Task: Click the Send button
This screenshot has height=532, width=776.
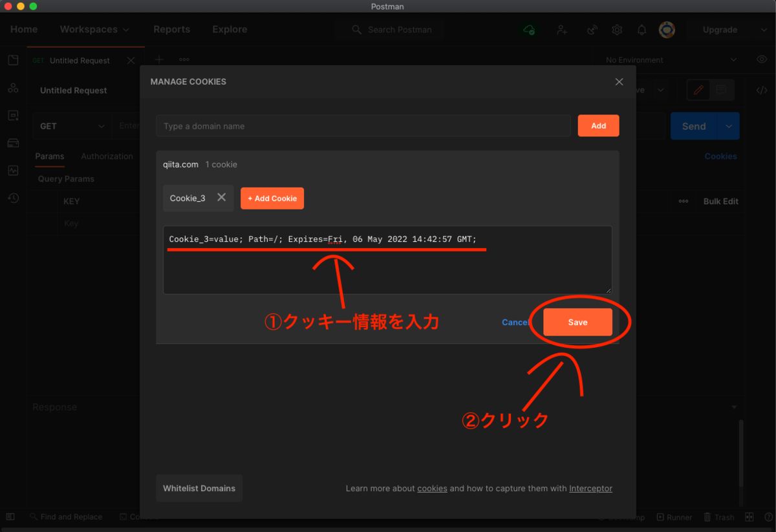Action: point(695,126)
